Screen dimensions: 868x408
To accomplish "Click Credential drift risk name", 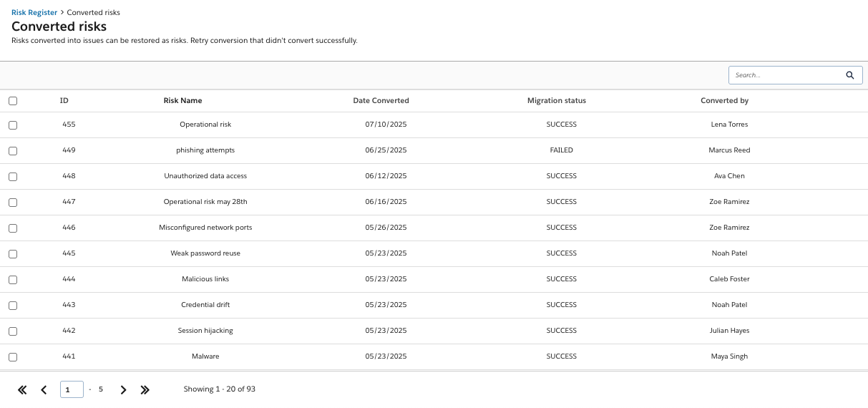I will [x=205, y=305].
